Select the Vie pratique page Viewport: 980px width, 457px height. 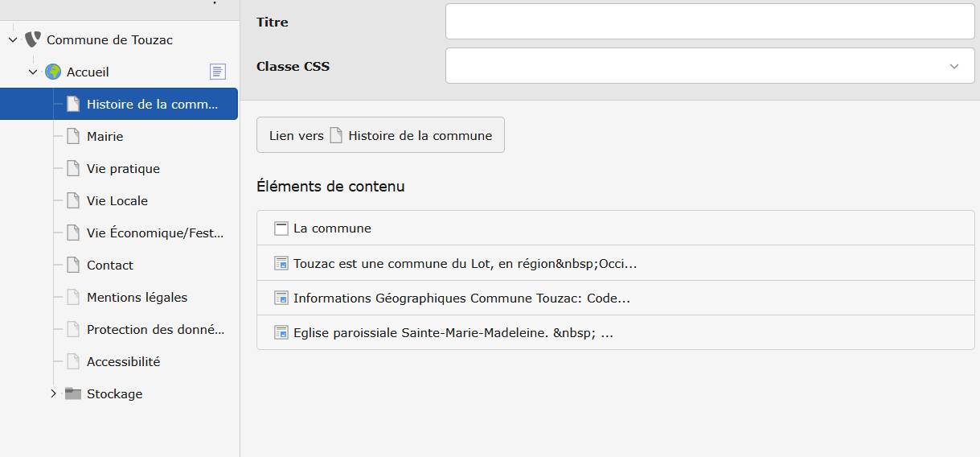tap(123, 168)
